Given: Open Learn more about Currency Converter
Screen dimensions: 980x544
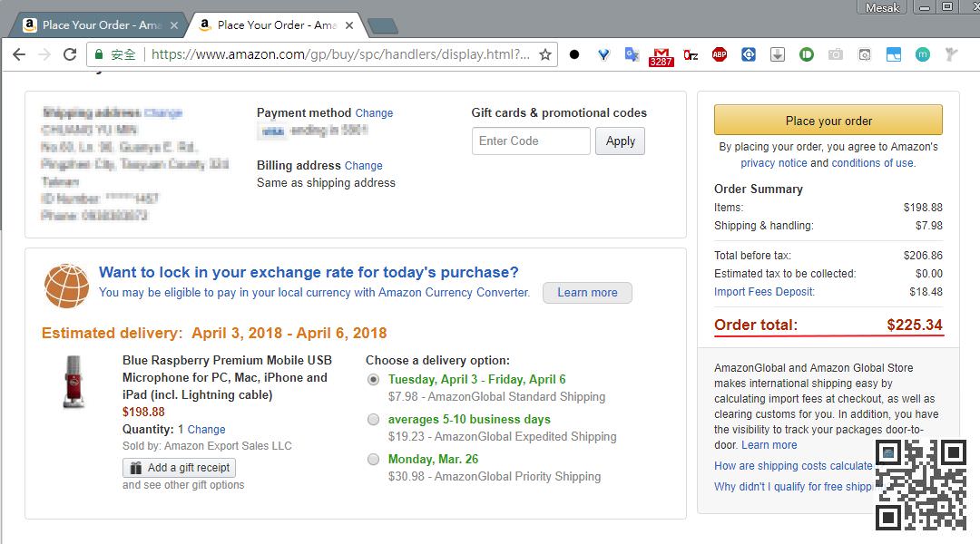Looking at the screenshot, I should pos(587,293).
